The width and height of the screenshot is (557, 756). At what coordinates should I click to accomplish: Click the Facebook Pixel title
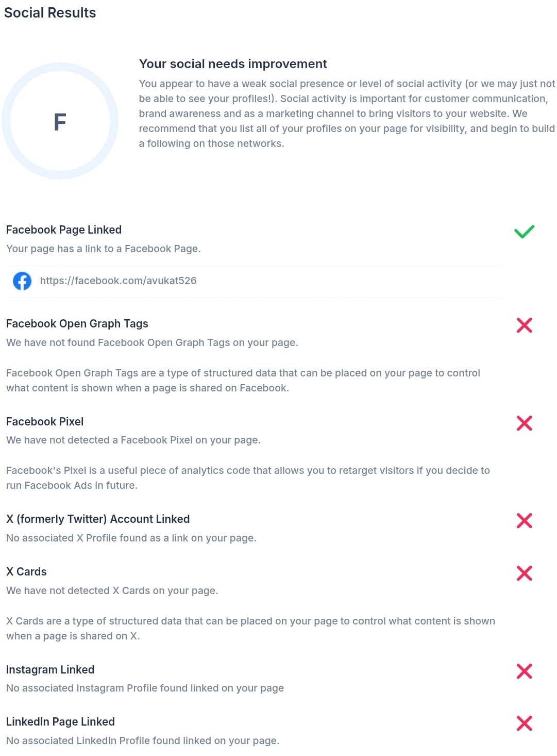pos(45,422)
